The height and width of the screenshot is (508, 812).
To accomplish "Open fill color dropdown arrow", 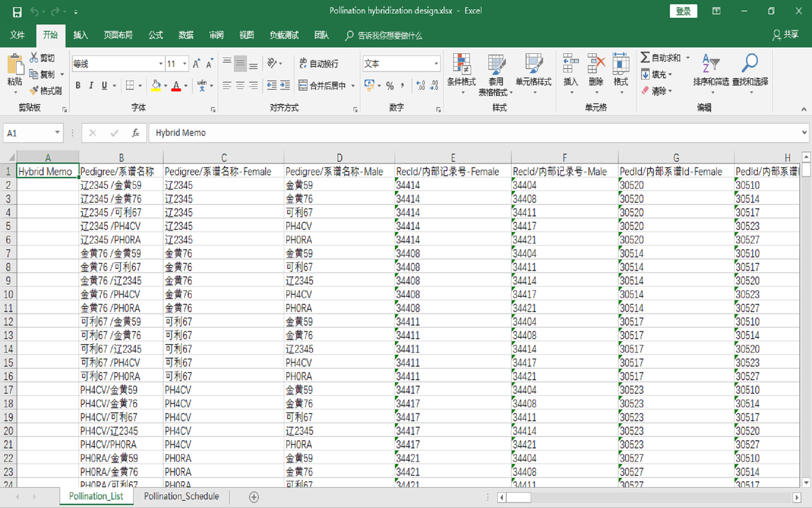I will coord(165,86).
